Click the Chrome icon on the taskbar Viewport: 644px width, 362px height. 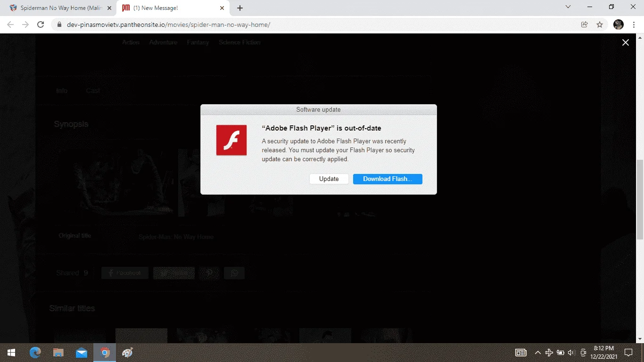(x=105, y=353)
